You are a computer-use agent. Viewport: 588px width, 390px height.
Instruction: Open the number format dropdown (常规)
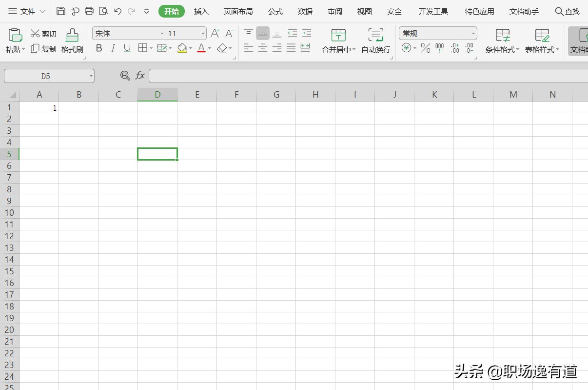coord(473,33)
